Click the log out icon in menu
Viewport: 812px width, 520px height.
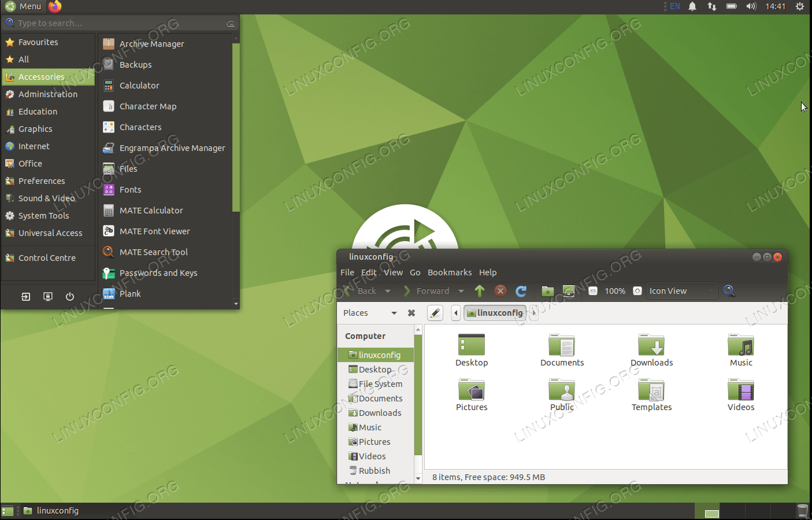(x=26, y=297)
